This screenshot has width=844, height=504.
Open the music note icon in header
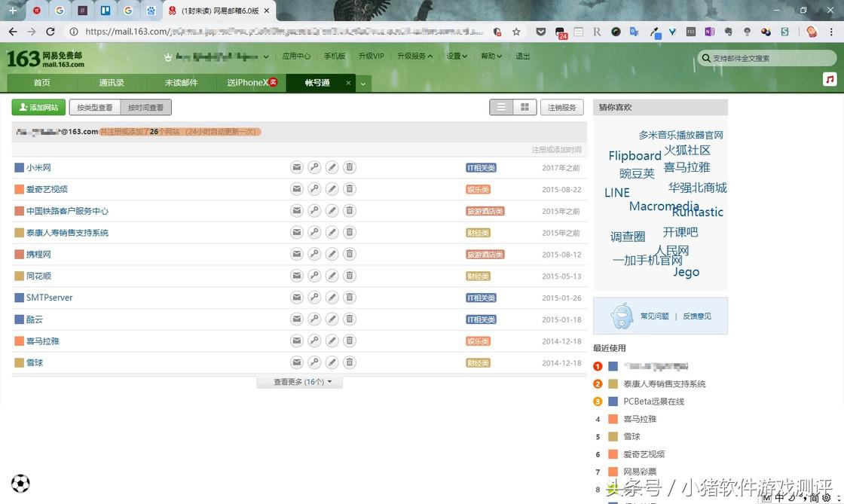[x=830, y=79]
